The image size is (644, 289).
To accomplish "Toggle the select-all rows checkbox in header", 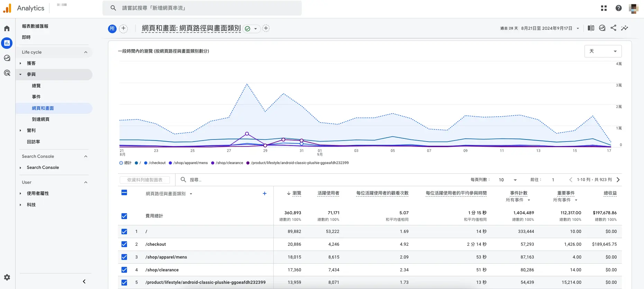I will (x=124, y=193).
